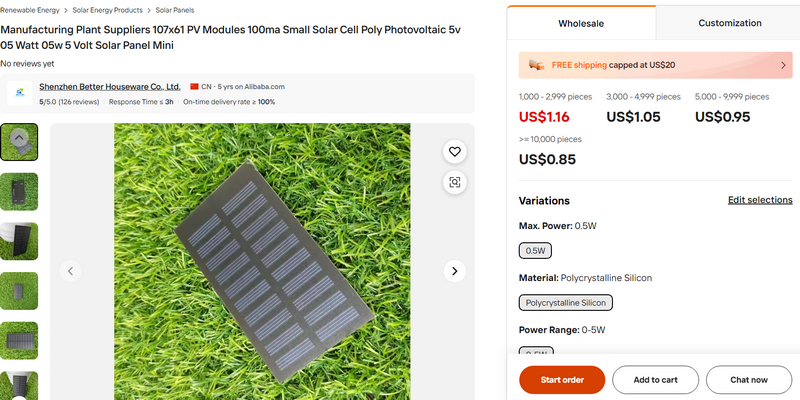Click the free shipping truck icon
The image size is (800, 400).
(x=537, y=65)
